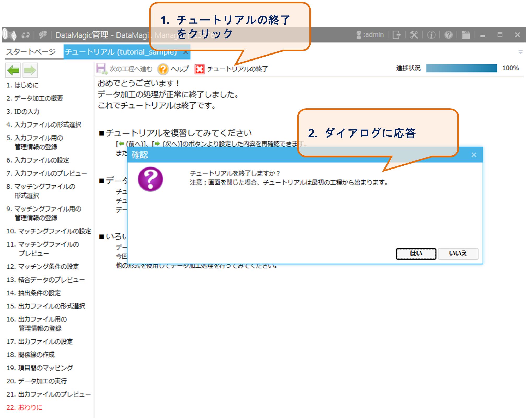Click the green forward arrow icon
The image size is (528, 420).
(30, 70)
